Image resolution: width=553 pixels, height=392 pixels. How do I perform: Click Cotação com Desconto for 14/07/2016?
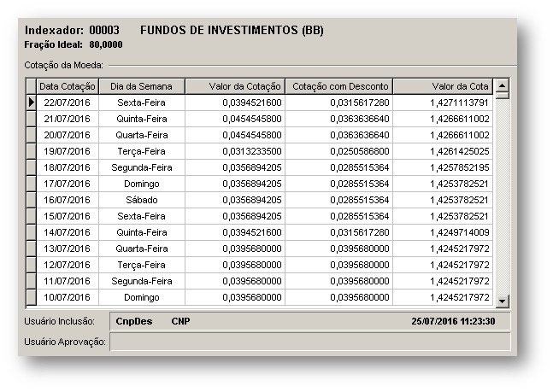point(339,232)
